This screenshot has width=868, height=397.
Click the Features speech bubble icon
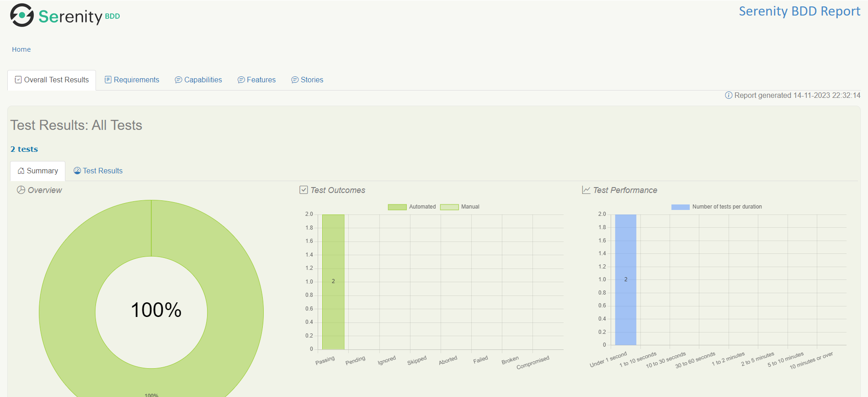tap(241, 80)
